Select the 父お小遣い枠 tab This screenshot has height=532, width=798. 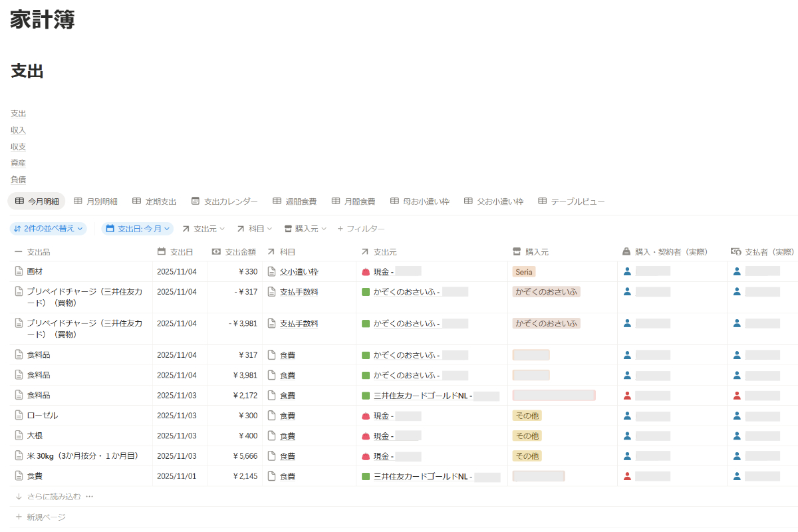(494, 201)
